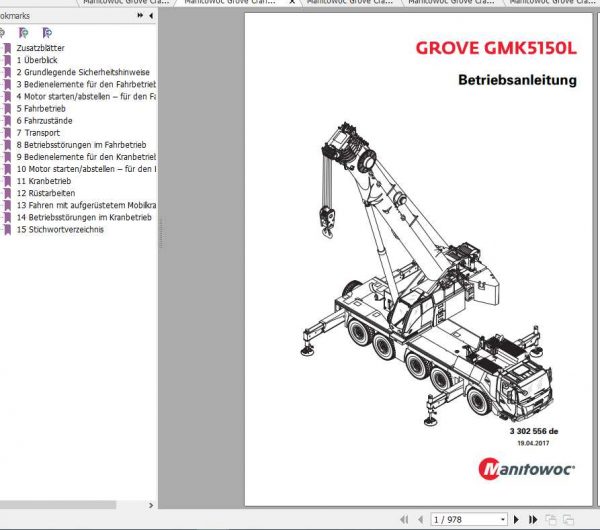Select bookmark 8 Betriebsstörungen im Fahrbetrieb
Viewport: 600px width, 530px height.
point(81,145)
